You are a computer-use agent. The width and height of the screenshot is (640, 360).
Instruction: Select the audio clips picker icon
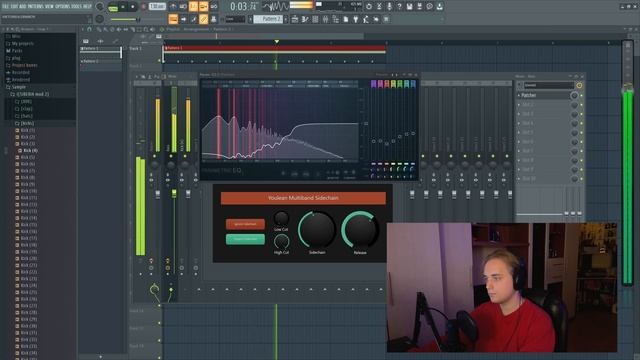[x=100, y=41]
